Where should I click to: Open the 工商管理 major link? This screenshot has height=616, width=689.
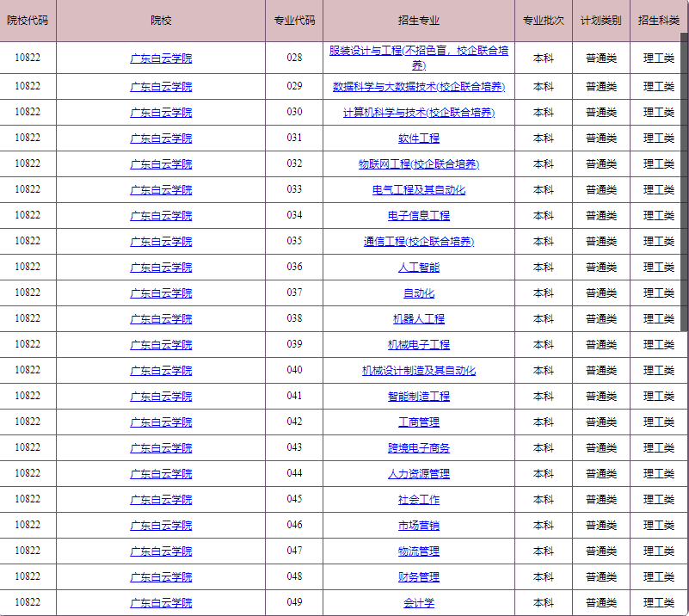click(x=418, y=422)
